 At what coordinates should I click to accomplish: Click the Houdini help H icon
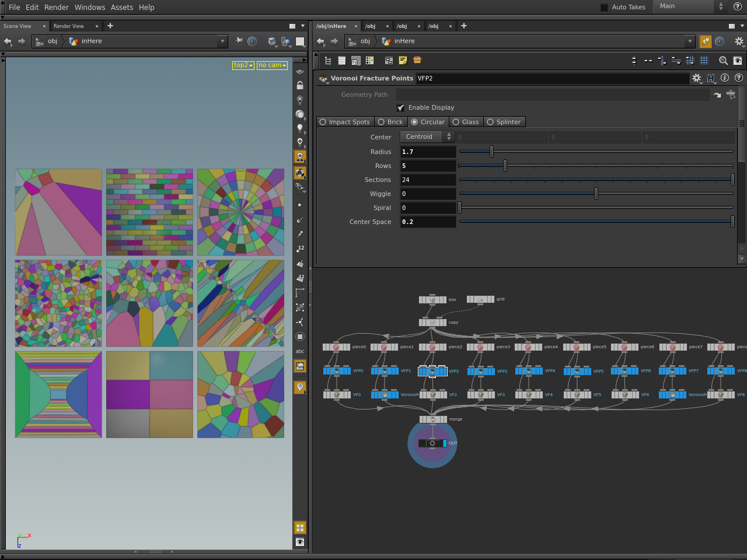711,78
